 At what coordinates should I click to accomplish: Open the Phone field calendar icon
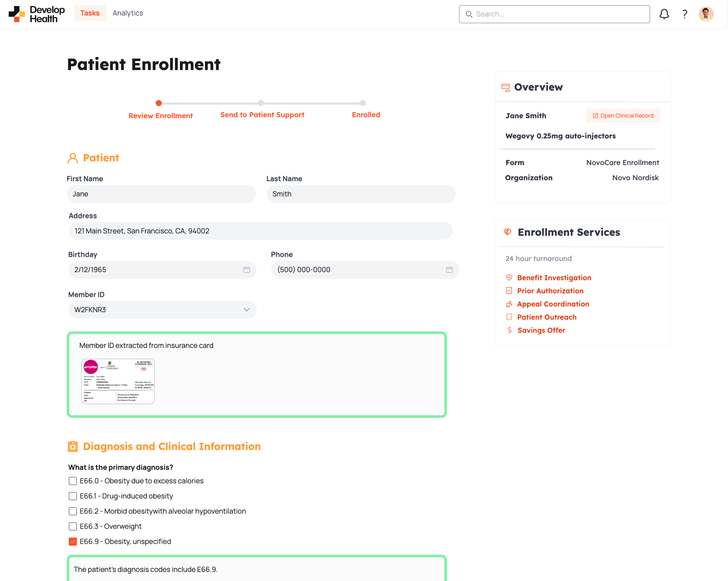449,269
